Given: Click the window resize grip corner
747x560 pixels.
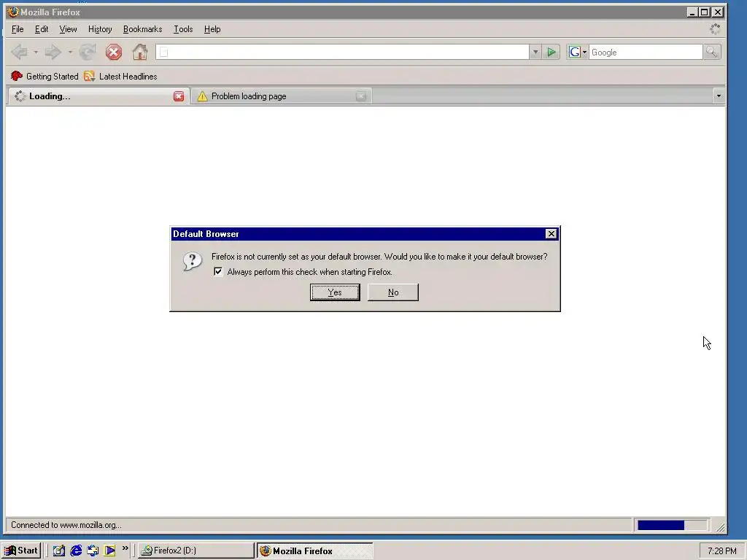Looking at the screenshot, I should [720, 527].
